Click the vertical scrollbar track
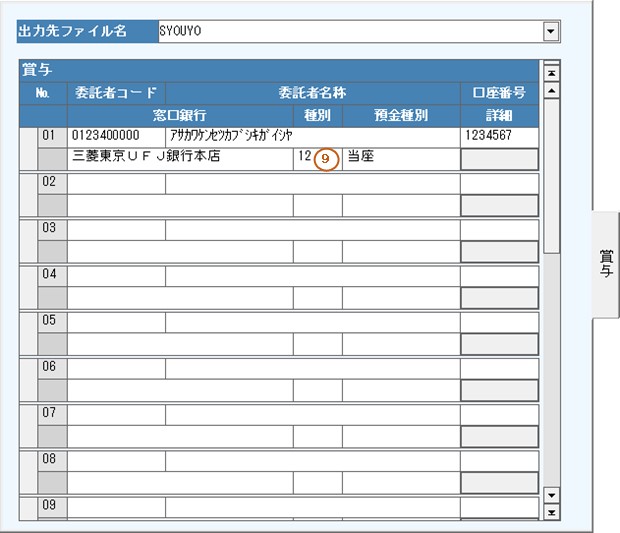Image resolution: width=620 pixels, height=533 pixels. [550, 350]
